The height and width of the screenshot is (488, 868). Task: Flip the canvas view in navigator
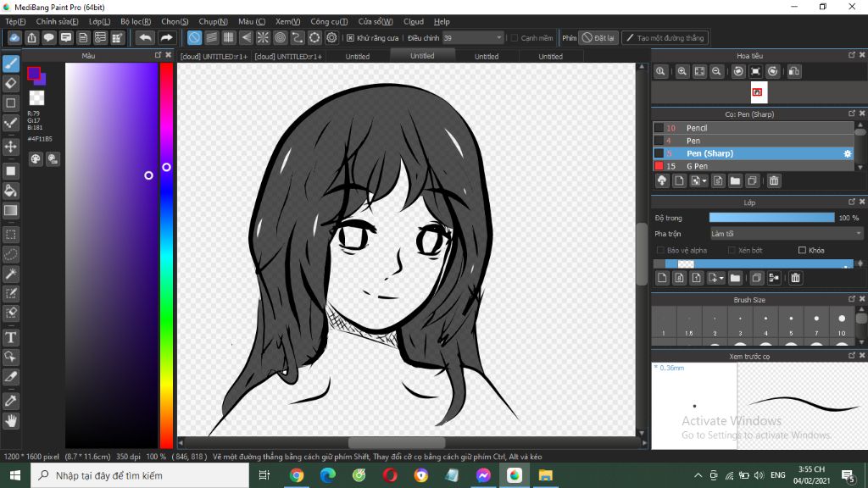click(793, 71)
